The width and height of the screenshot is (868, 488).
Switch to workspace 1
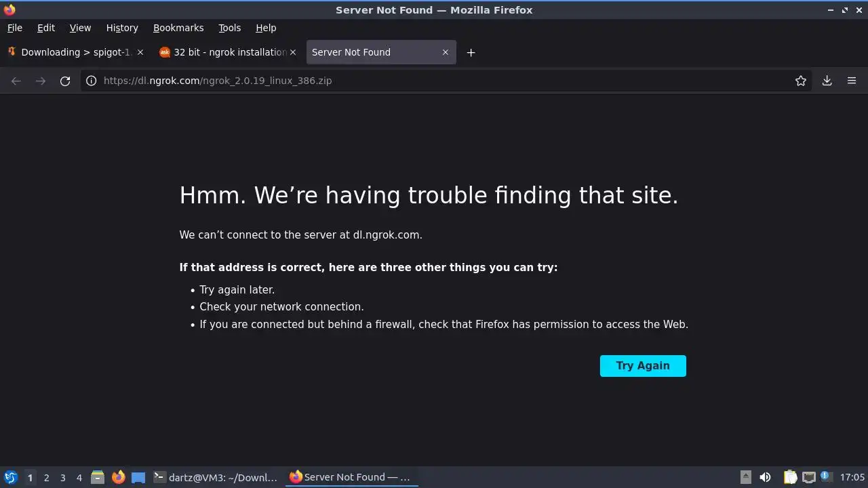click(x=30, y=478)
